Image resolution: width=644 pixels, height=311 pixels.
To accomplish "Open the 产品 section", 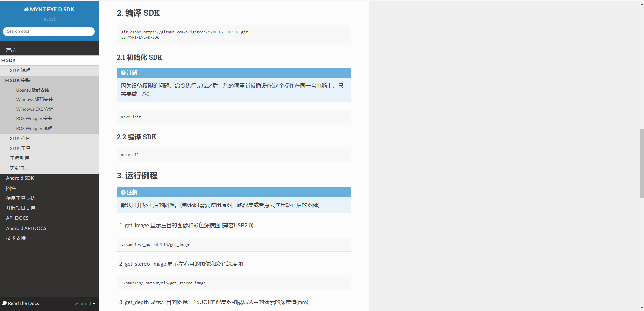I will 11,49.
